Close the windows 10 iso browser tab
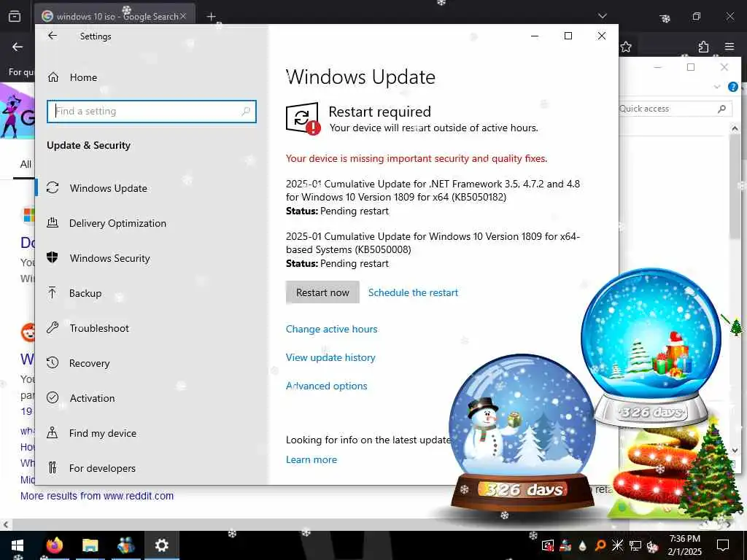 [183, 16]
